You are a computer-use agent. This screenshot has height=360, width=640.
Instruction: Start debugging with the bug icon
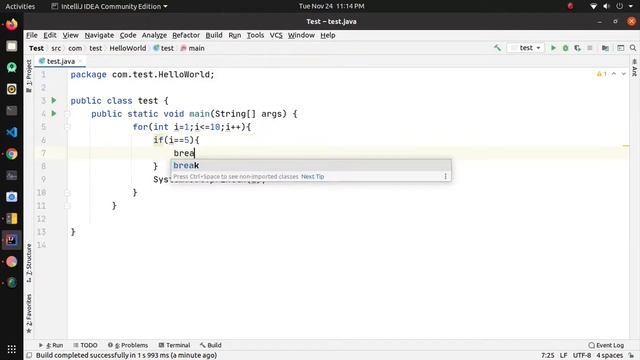coord(566,48)
